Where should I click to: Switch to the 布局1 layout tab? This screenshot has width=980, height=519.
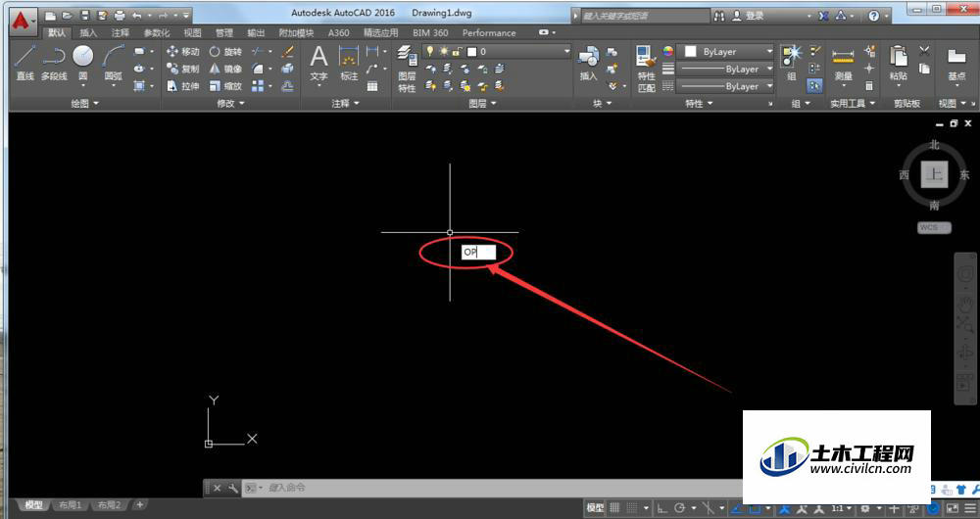[71, 504]
